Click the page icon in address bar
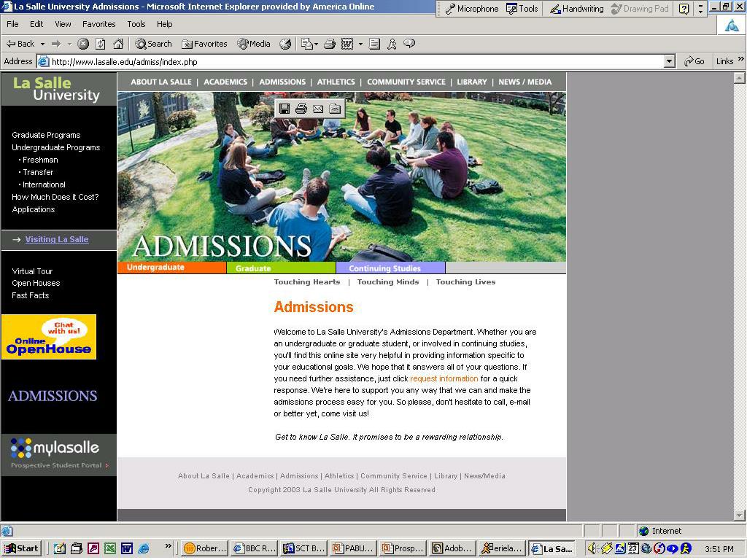 pos(43,61)
